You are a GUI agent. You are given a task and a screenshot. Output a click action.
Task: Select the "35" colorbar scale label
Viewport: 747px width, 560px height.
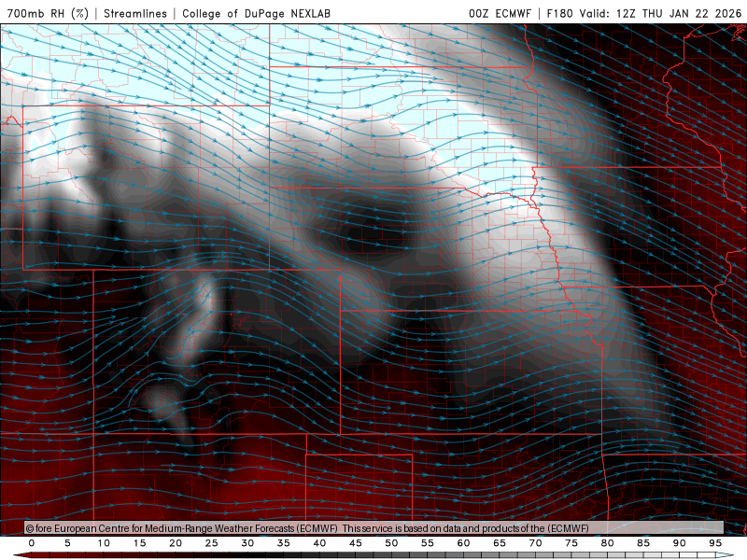[284, 543]
